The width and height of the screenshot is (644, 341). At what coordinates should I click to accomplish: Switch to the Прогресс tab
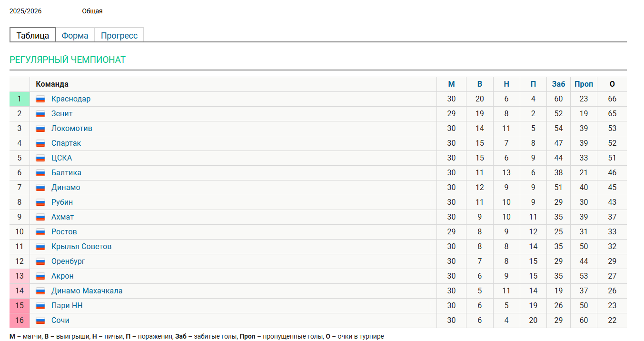click(x=119, y=35)
